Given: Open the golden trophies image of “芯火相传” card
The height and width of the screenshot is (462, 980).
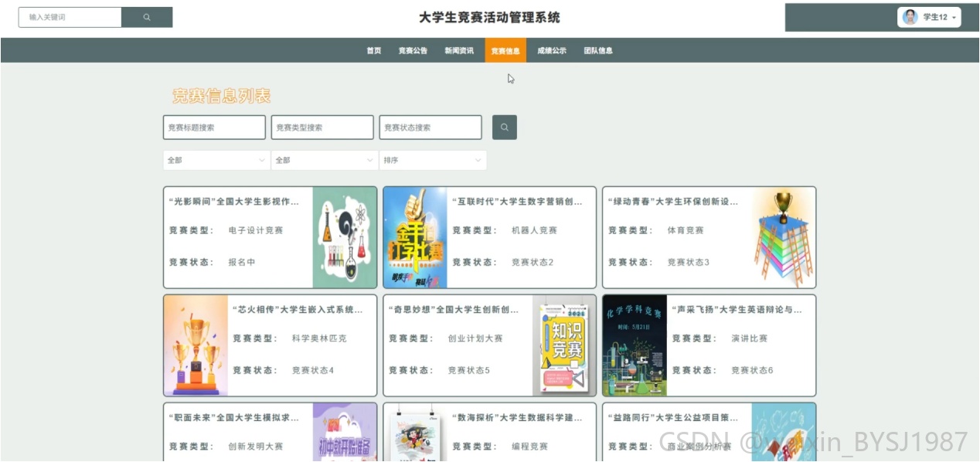Looking at the screenshot, I should (x=196, y=345).
